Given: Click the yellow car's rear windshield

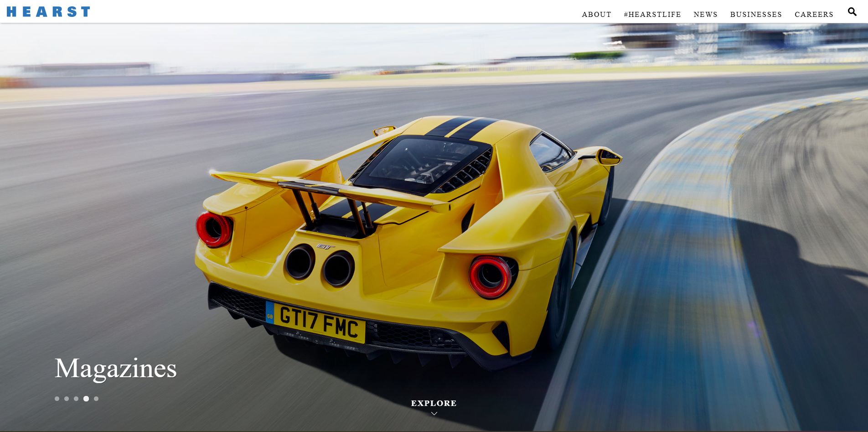Looking at the screenshot, I should pos(422,163).
